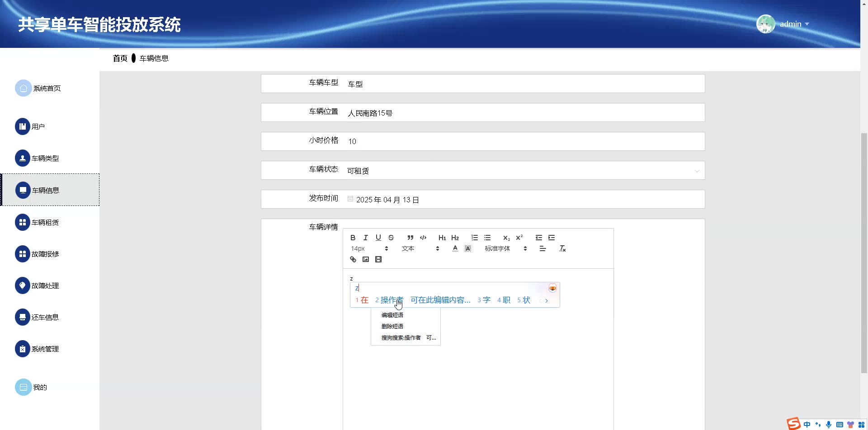Click the insert image icon
868x430 pixels.
tap(366, 259)
